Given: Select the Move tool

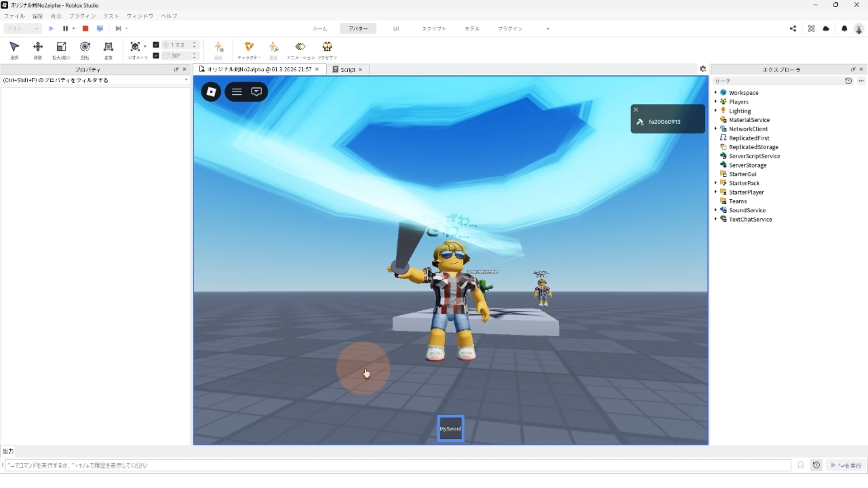Looking at the screenshot, I should (x=38, y=47).
